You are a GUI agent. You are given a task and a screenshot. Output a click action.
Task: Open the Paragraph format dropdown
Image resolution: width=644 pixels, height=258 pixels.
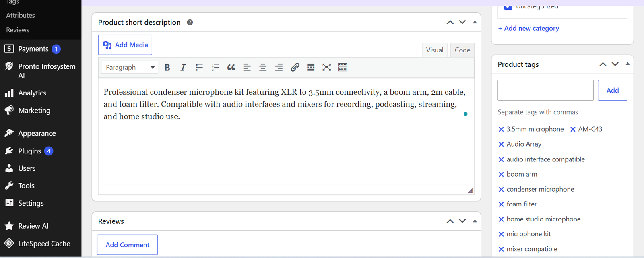coord(130,67)
